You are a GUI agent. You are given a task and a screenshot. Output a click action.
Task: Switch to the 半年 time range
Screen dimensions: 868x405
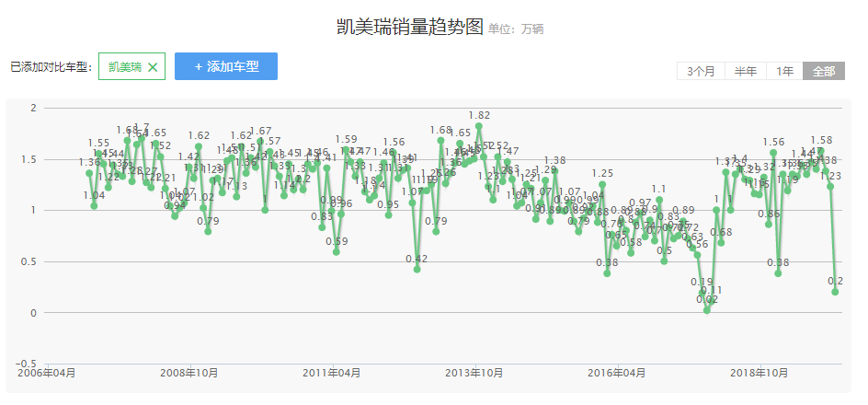[745, 72]
